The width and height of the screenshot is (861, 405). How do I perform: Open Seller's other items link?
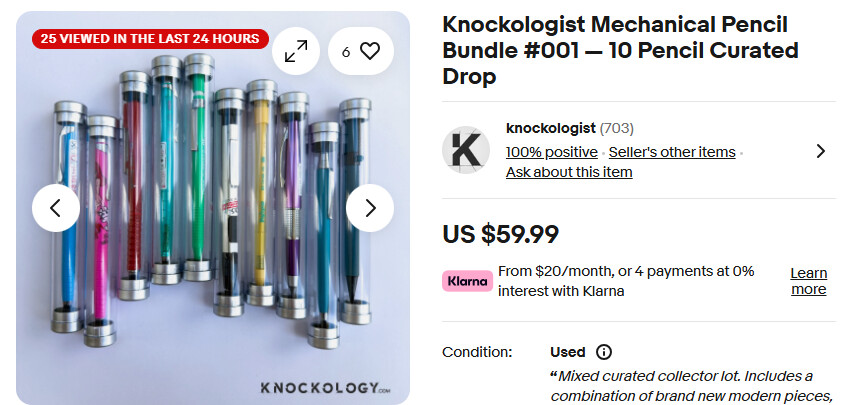pos(672,152)
